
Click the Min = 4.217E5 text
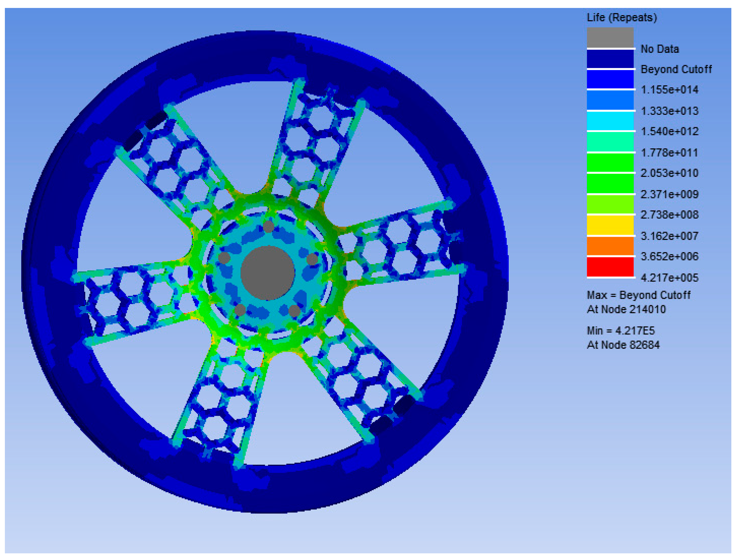coord(621,331)
